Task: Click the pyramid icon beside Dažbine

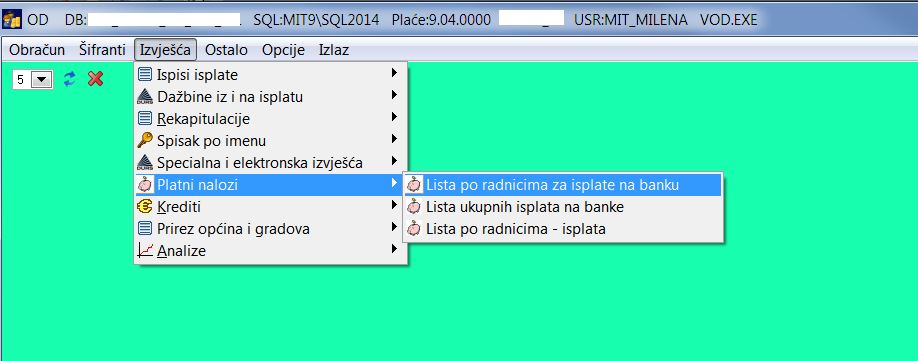Action: click(145, 97)
